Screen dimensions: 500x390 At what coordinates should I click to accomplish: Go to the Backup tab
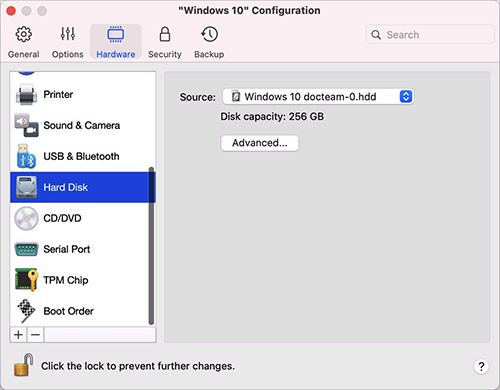click(x=209, y=42)
